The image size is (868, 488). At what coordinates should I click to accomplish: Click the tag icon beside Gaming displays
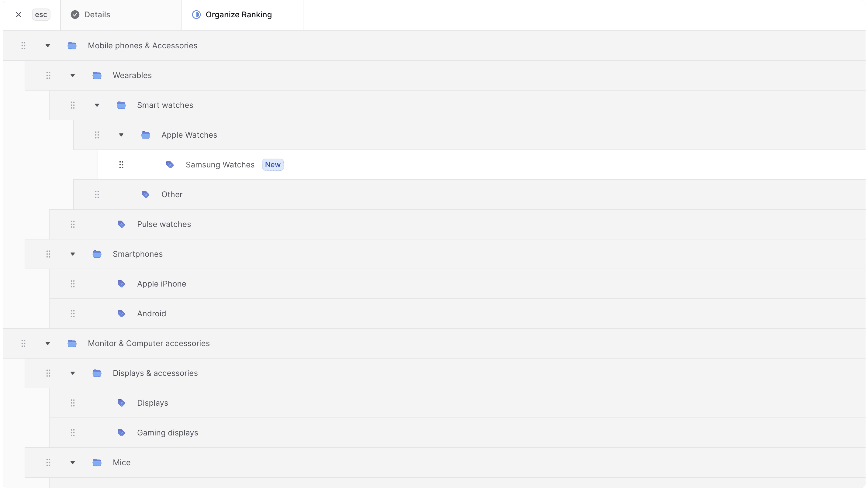pos(121,433)
